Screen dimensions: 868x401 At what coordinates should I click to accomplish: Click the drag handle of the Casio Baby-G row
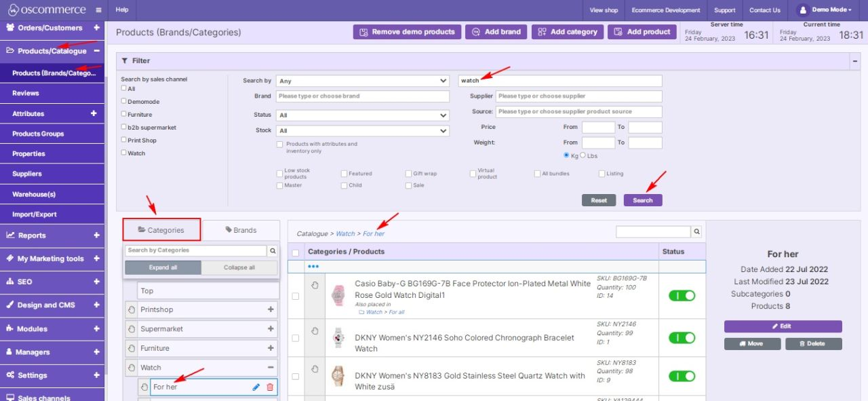(x=315, y=286)
